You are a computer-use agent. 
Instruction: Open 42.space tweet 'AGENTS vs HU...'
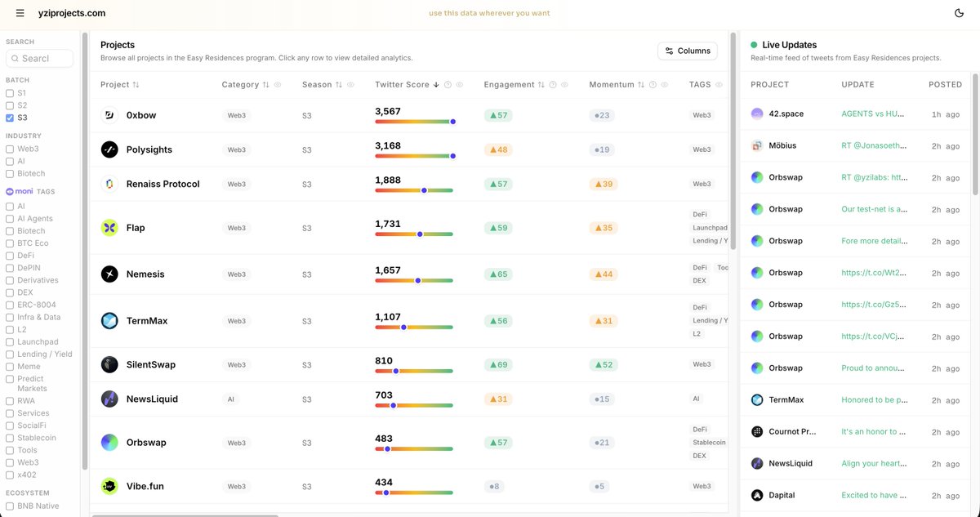click(x=874, y=114)
